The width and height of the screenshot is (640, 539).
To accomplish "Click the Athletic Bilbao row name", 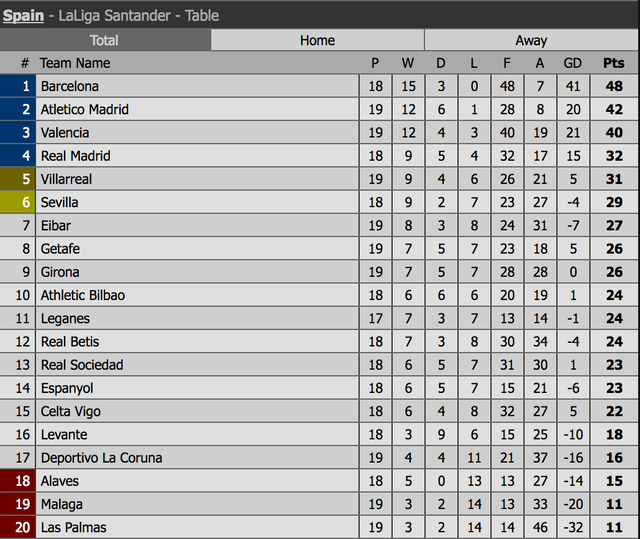I will pos(82,295).
